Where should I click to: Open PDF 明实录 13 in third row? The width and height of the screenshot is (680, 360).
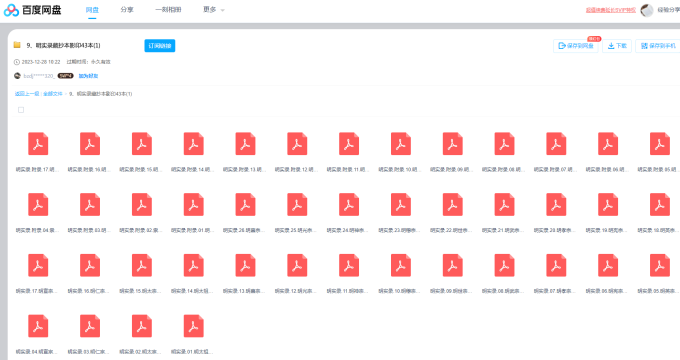tap(245, 265)
